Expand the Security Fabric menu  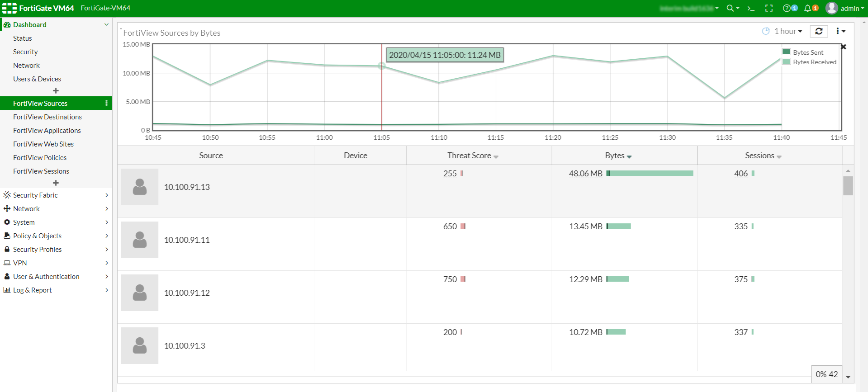click(x=35, y=195)
